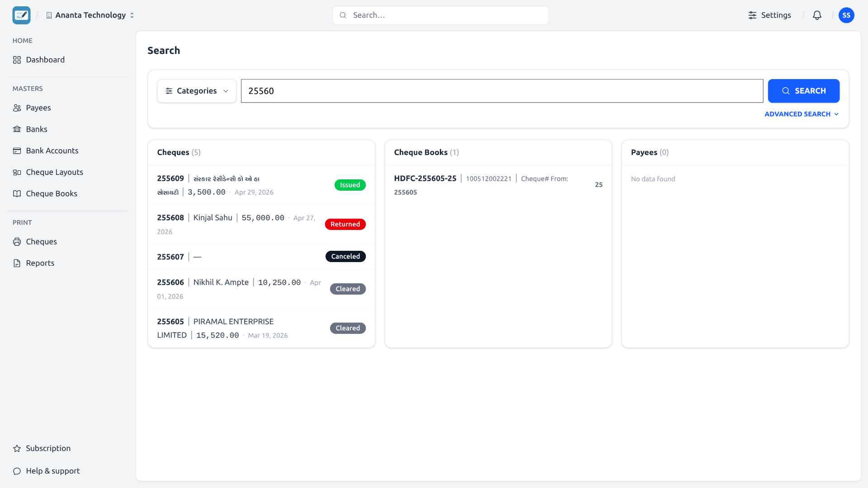Open cheque 255608 Kinjal Sahu
Image resolution: width=868 pixels, height=488 pixels.
pos(261,224)
